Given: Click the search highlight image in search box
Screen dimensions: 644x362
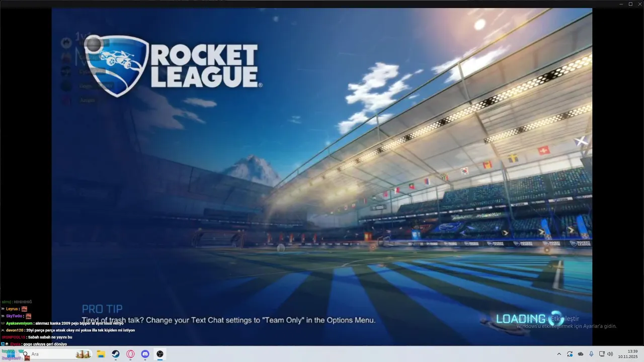Looking at the screenshot, I should 83,354.
